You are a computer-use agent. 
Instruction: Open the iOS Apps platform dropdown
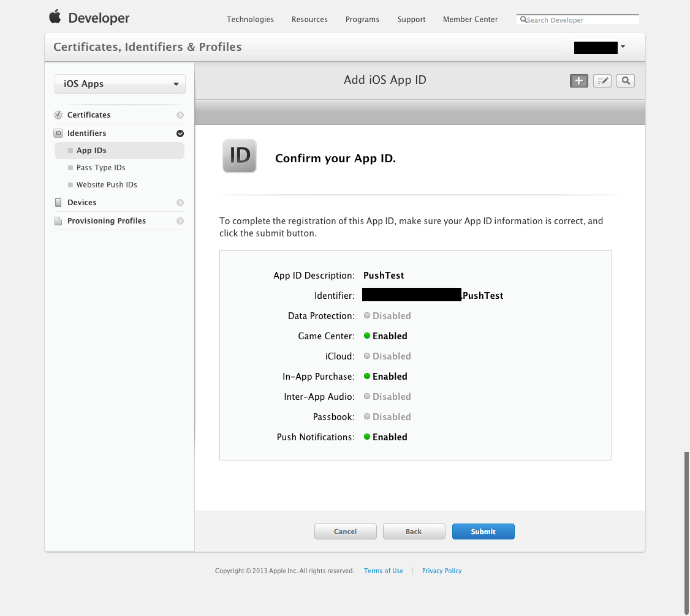119,84
